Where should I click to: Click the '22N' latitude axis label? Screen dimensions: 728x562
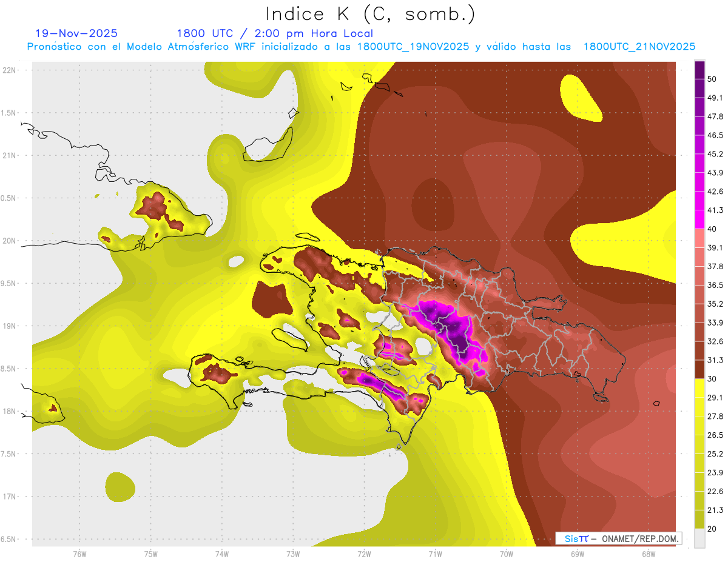click(9, 70)
